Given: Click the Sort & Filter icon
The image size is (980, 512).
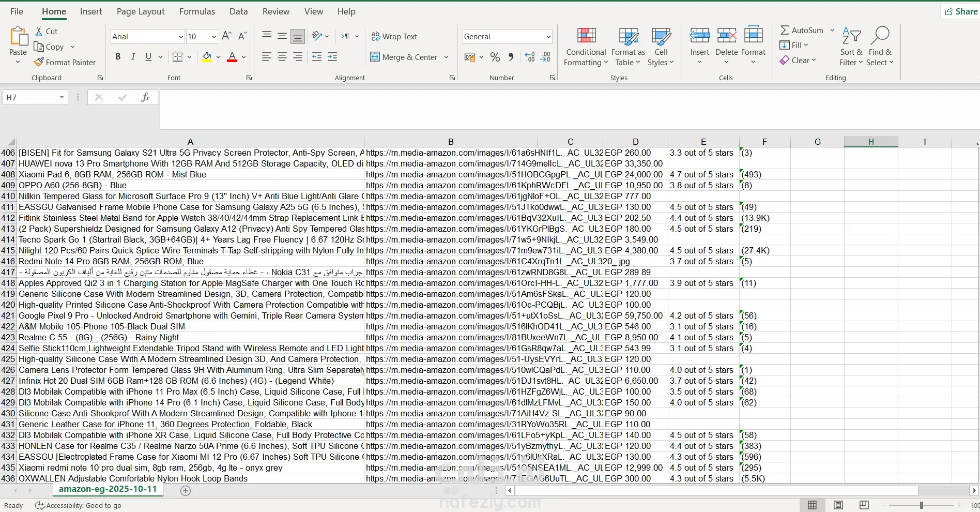Looking at the screenshot, I should pyautogui.click(x=851, y=36).
